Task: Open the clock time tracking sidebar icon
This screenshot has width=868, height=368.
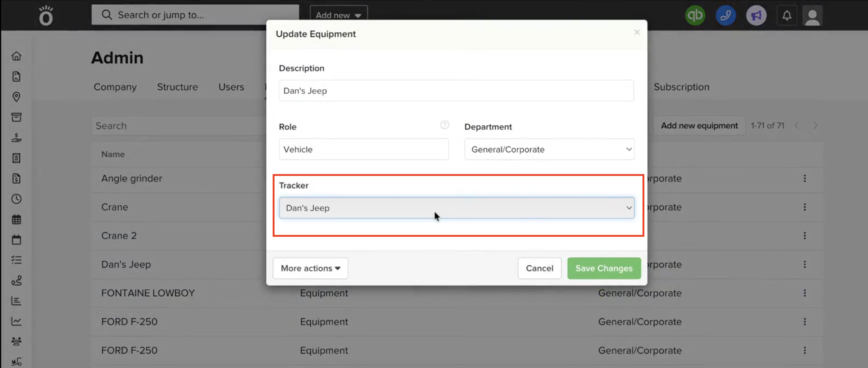Action: (16, 199)
